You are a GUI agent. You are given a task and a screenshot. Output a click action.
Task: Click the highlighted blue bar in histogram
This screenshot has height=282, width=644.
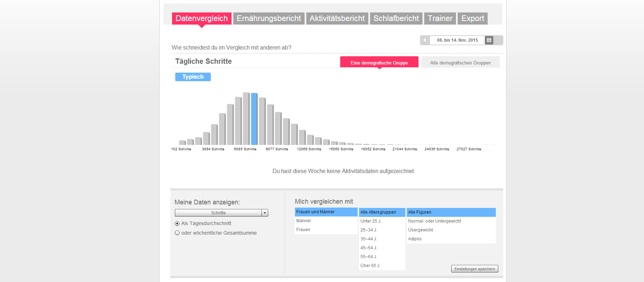coord(254,119)
